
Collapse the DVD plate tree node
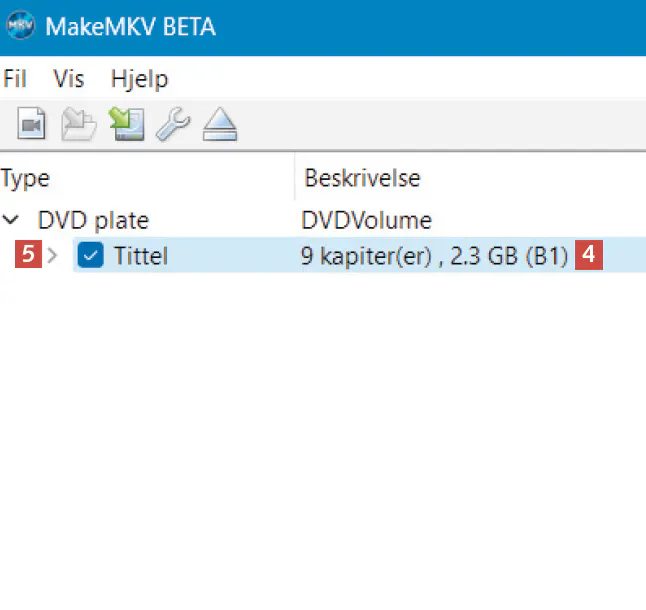(11, 219)
